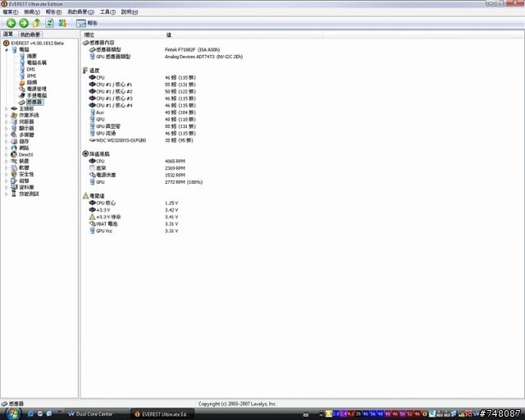Click the DirectX X-logo tree icon

(14, 155)
